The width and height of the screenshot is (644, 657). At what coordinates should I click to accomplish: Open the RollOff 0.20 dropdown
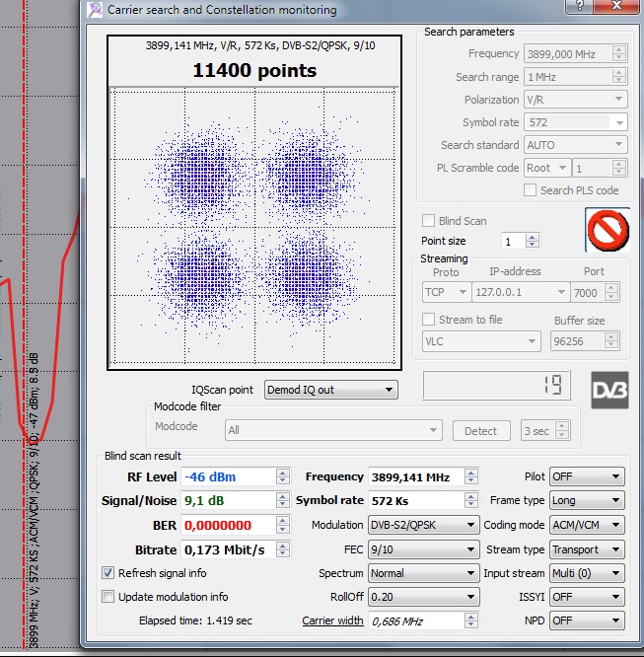click(x=424, y=597)
